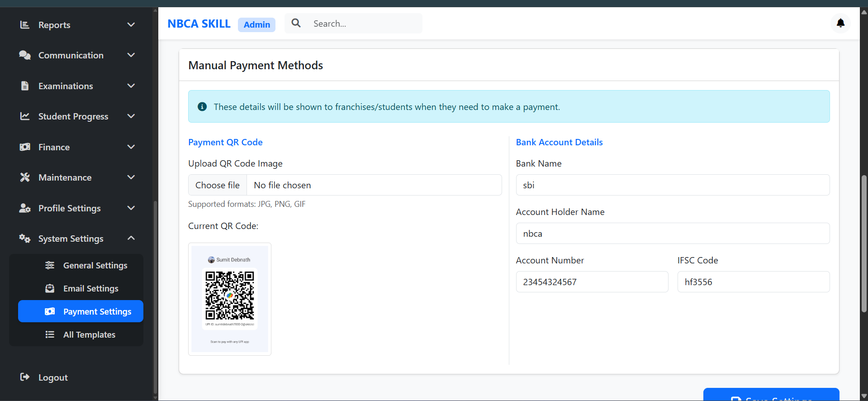Click the Student Progress line chart icon
Screen dimensions: 868x401
tap(25, 116)
